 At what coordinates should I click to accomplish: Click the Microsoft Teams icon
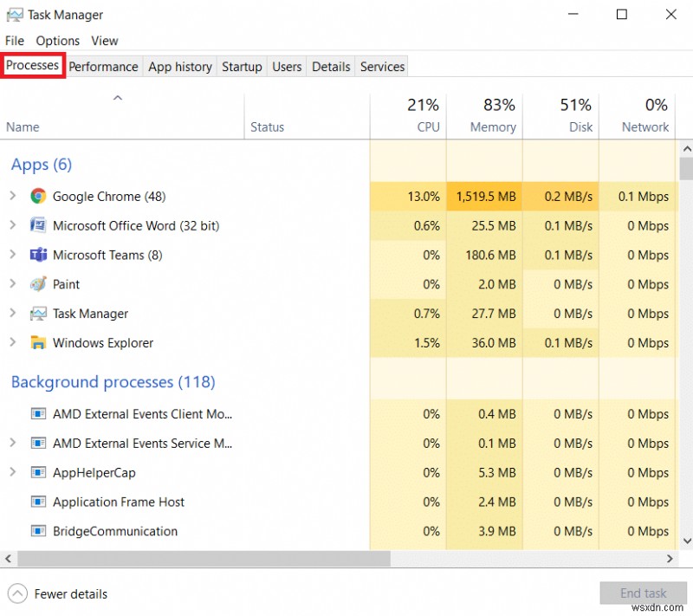pos(38,256)
